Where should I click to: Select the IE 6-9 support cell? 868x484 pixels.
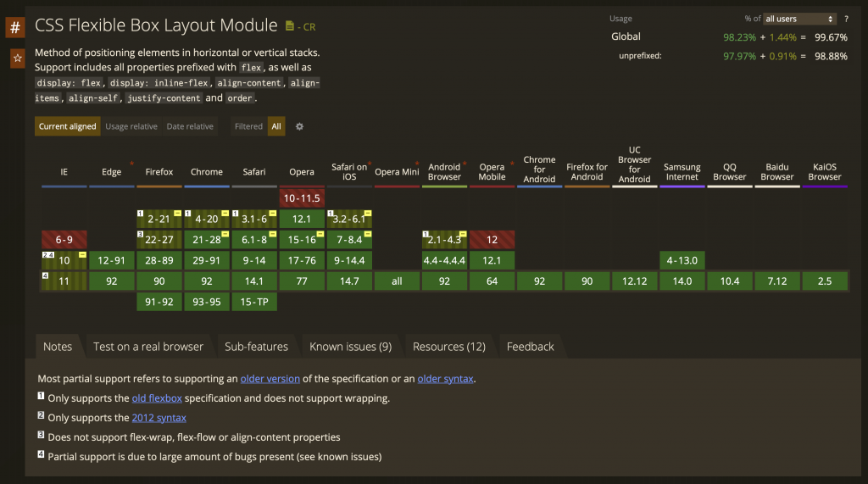[64, 240]
